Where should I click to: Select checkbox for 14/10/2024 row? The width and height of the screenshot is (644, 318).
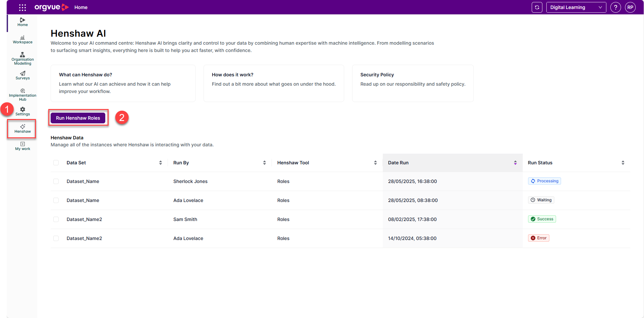click(x=56, y=238)
